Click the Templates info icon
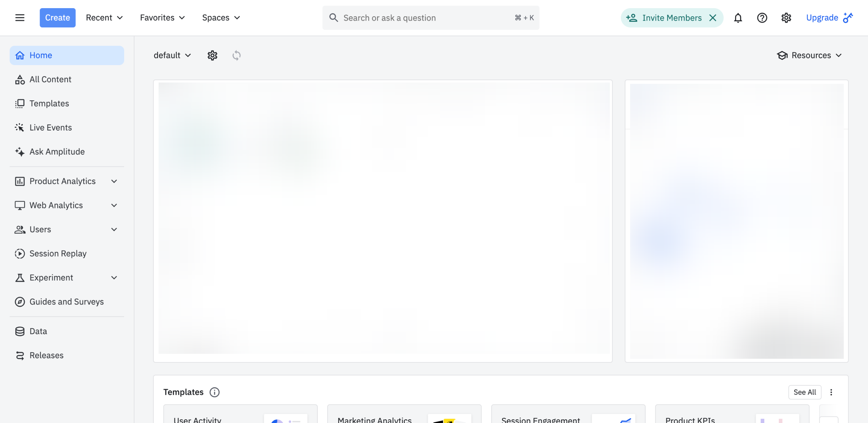Image resolution: width=868 pixels, height=423 pixels. 214,392
